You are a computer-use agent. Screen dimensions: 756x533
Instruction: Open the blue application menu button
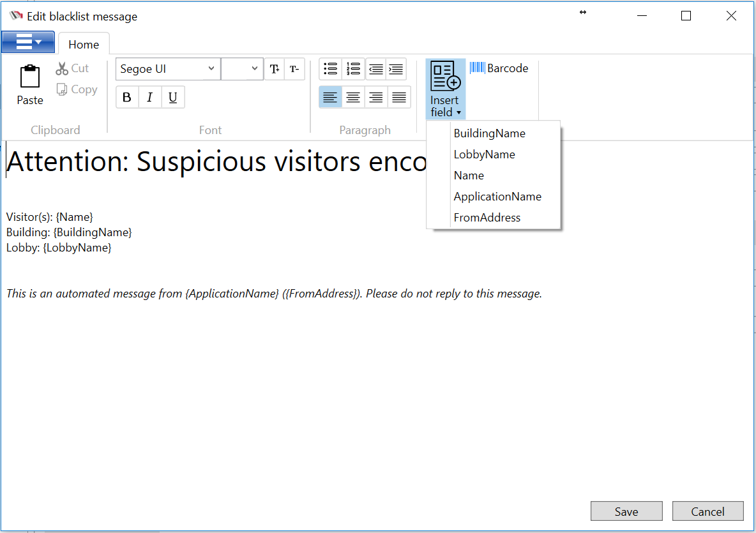(28, 43)
